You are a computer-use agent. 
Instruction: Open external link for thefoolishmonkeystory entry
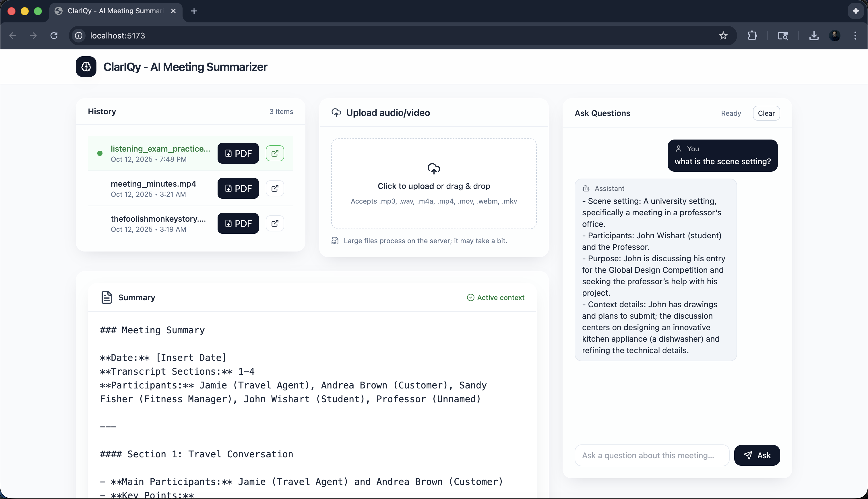(x=275, y=223)
